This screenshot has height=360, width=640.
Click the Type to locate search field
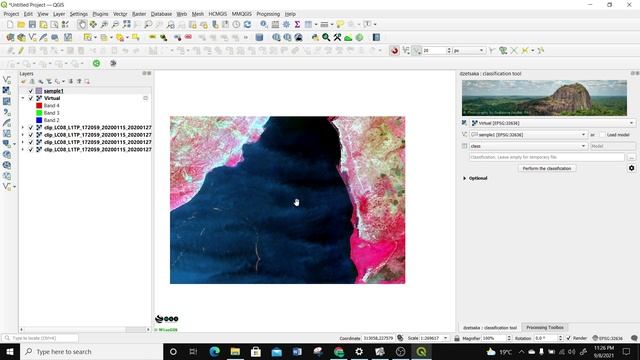coord(40,338)
